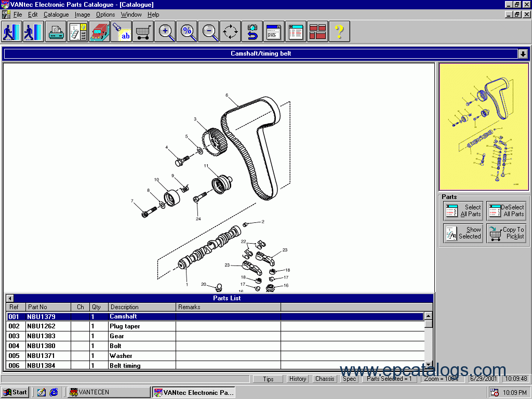Click the cyan-header parts list icon
The width and height of the screenshot is (532, 399).
click(x=296, y=32)
